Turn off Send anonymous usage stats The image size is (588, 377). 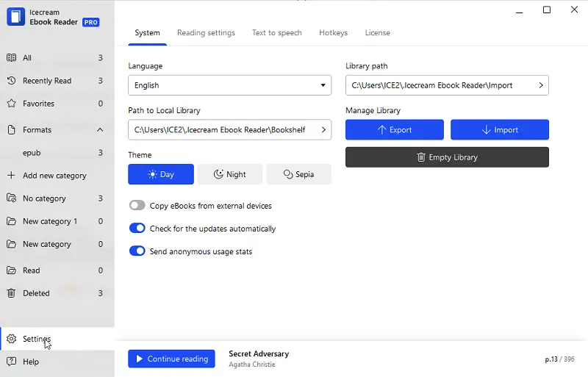pyautogui.click(x=137, y=251)
